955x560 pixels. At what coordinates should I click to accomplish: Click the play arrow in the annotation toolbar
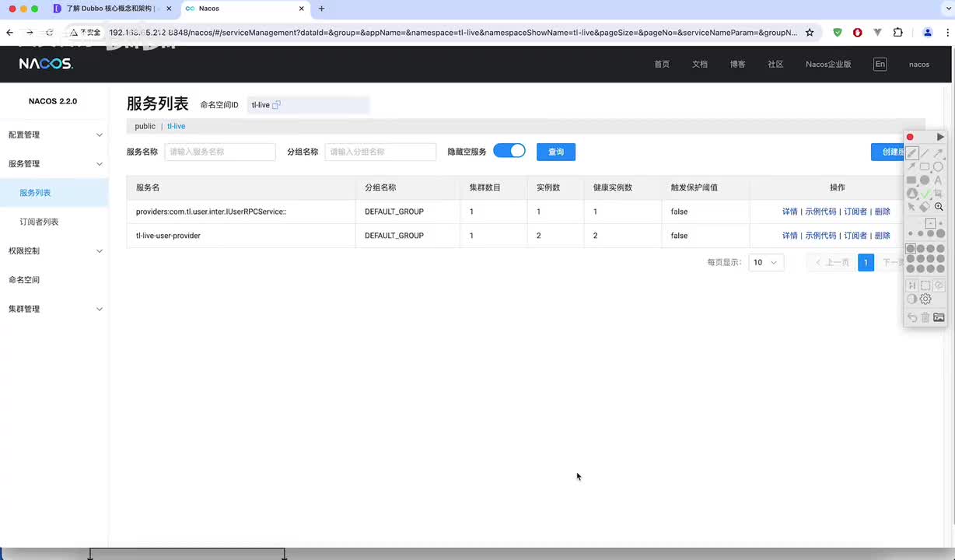(940, 137)
